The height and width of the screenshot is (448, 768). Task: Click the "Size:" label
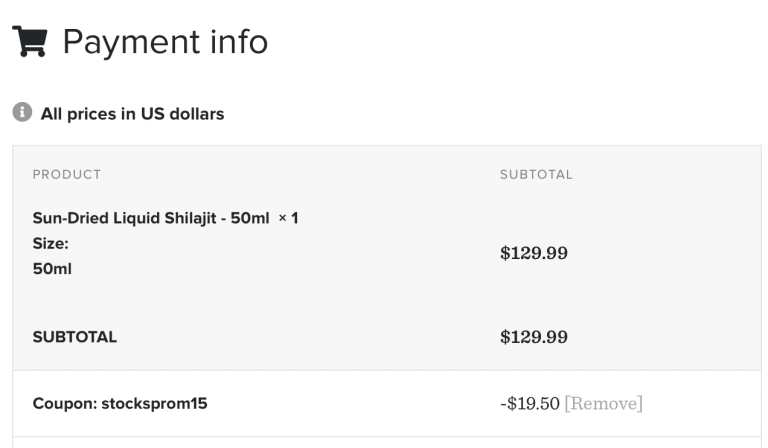click(50, 243)
